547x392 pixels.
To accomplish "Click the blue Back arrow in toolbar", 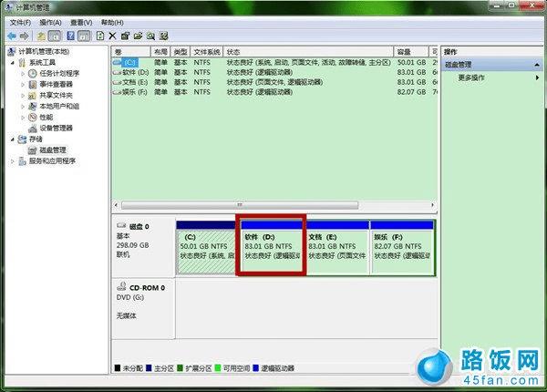I will 12,36.
